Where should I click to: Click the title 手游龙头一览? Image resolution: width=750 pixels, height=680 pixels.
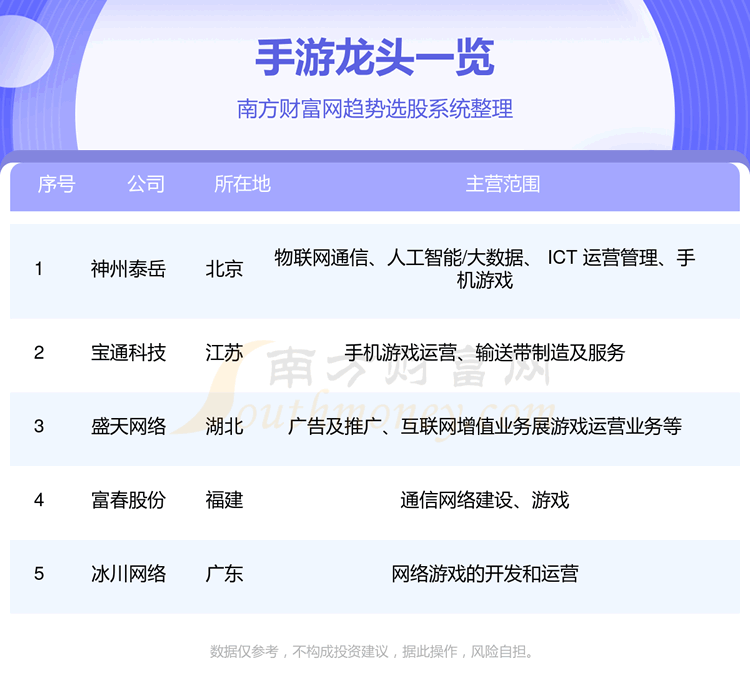(375, 58)
